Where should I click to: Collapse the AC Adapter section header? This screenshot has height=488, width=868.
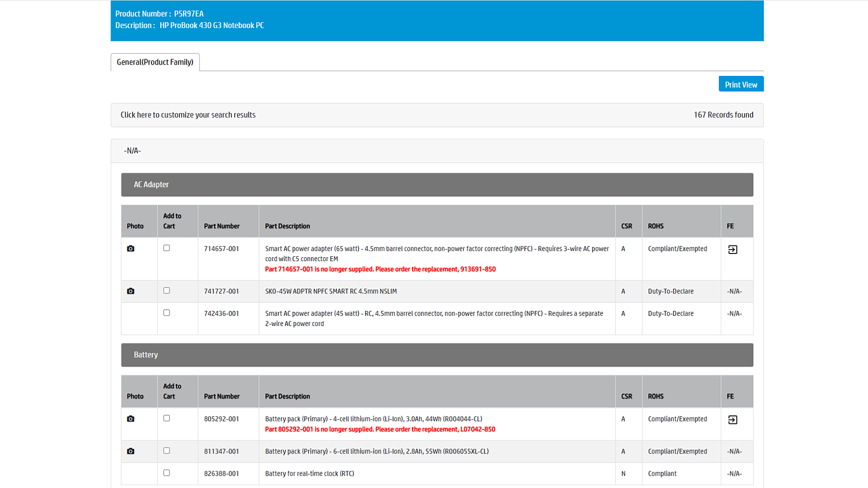pyautogui.click(x=437, y=185)
